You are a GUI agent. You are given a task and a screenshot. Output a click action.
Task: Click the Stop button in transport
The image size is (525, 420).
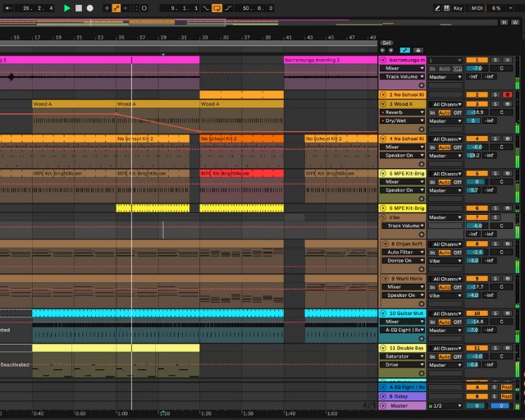click(79, 7)
